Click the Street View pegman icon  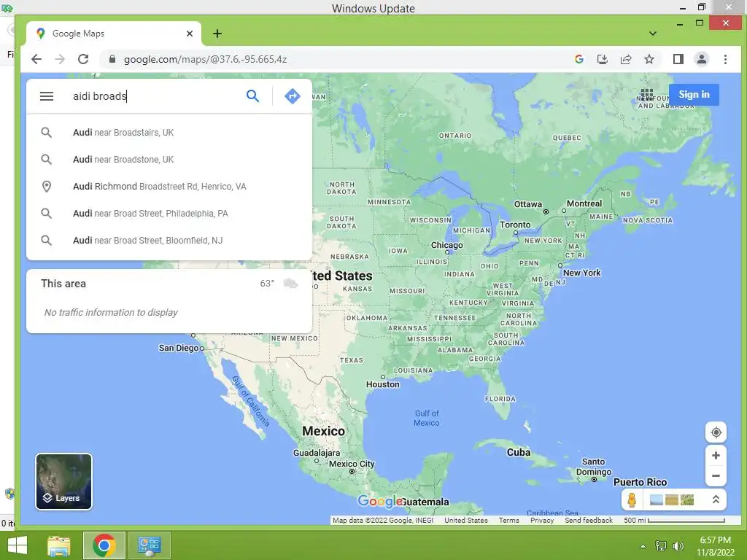coord(632,500)
